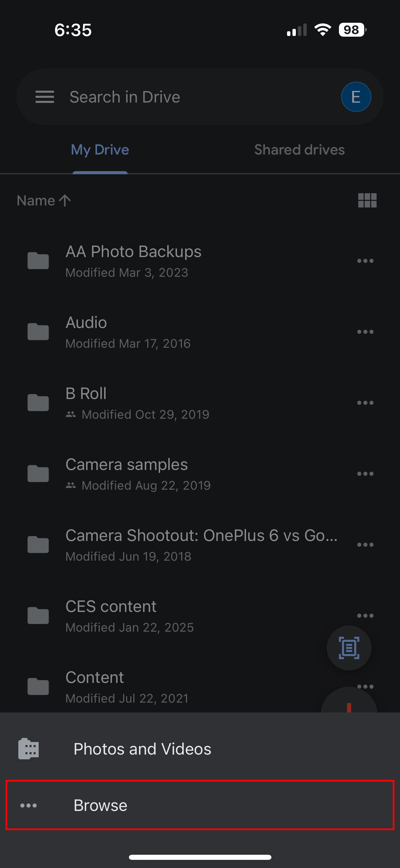Open more options for Audio folder
400x868 pixels.
[x=365, y=332]
